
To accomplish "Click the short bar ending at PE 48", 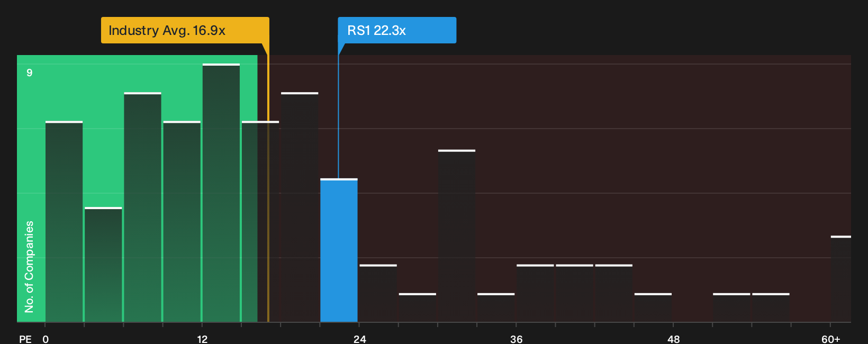I will tap(653, 307).
